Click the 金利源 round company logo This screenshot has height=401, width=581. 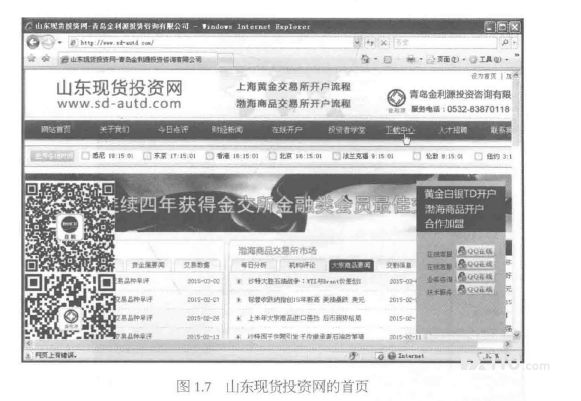[396, 98]
